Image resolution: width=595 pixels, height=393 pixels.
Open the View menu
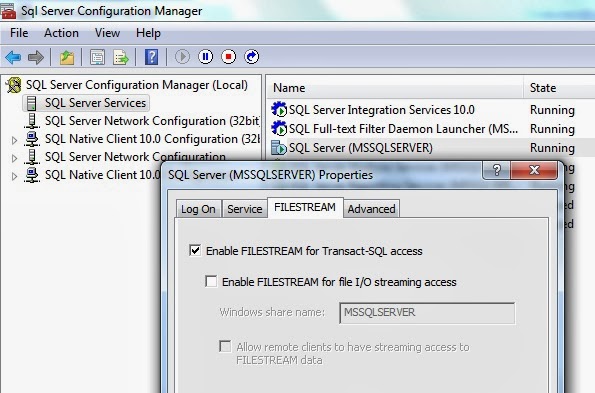pos(107,33)
